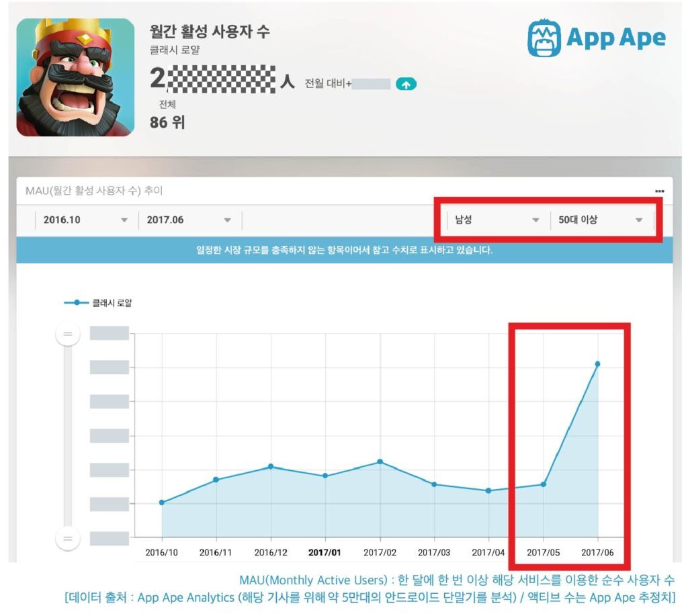Click the 전월 대비+ comparison label
The width and height of the screenshot is (688, 616).
click(x=328, y=83)
